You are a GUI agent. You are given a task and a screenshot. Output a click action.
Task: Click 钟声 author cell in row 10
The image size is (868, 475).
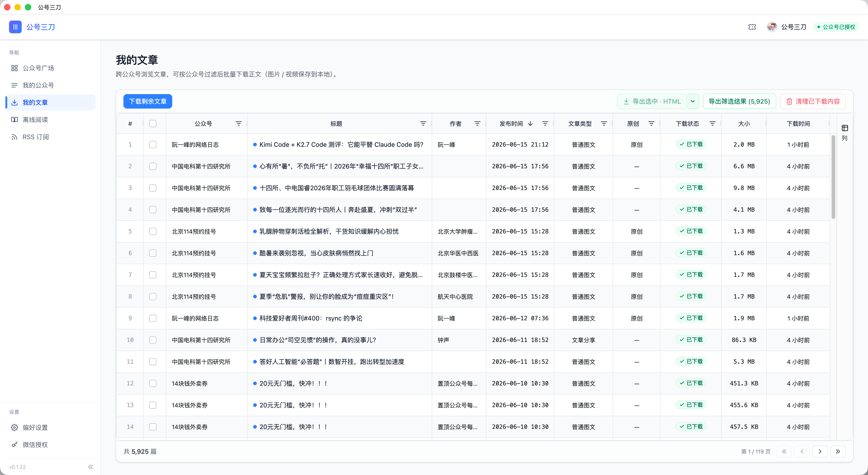point(443,340)
